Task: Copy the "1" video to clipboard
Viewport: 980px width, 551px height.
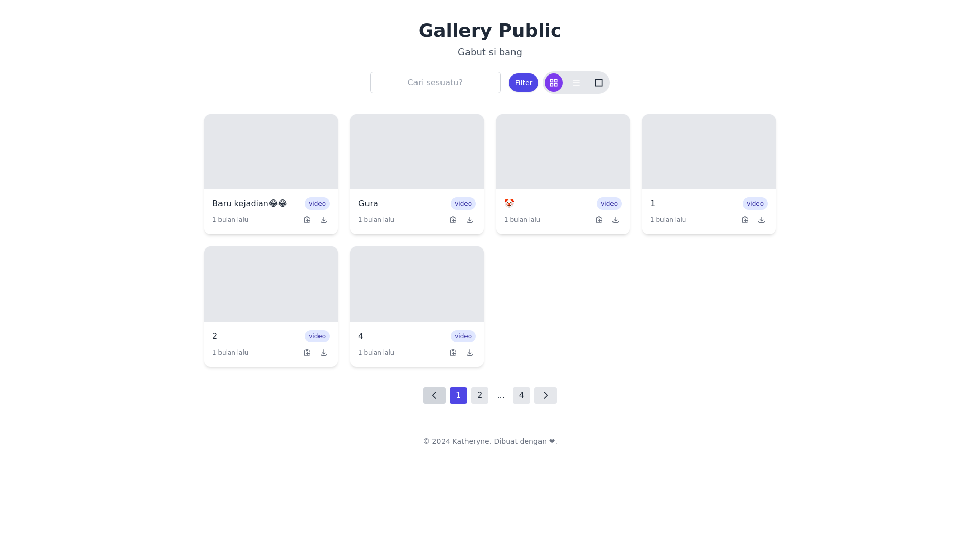Action: click(x=745, y=219)
